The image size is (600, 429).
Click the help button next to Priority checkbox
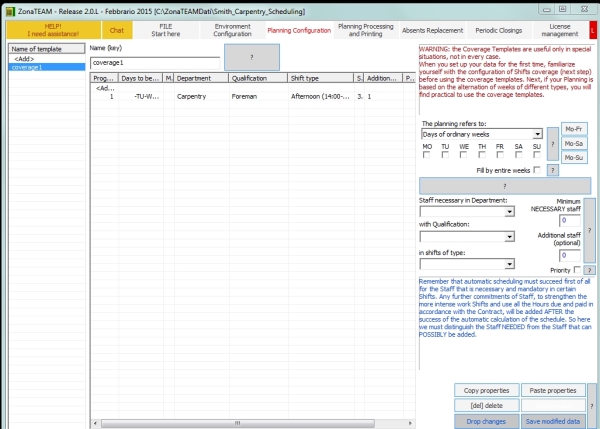(x=590, y=270)
